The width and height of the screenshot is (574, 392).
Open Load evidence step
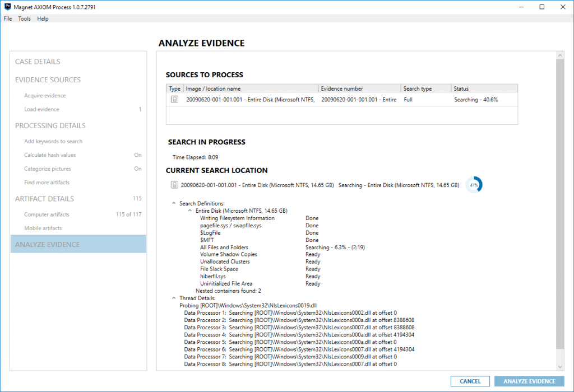[x=41, y=109]
